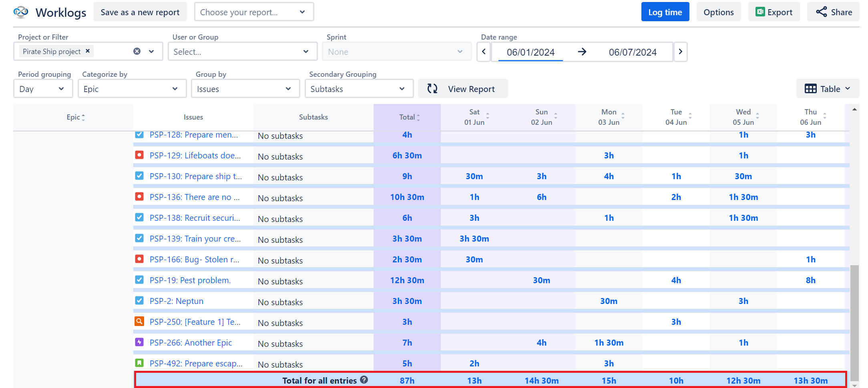Click the Worklogs app logo
The height and width of the screenshot is (388, 868).
tap(20, 12)
